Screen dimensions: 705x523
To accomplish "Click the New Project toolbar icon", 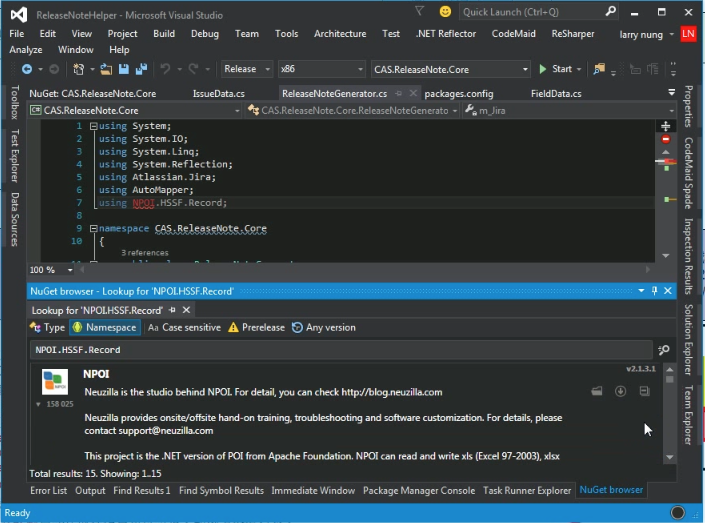I will coord(79,69).
